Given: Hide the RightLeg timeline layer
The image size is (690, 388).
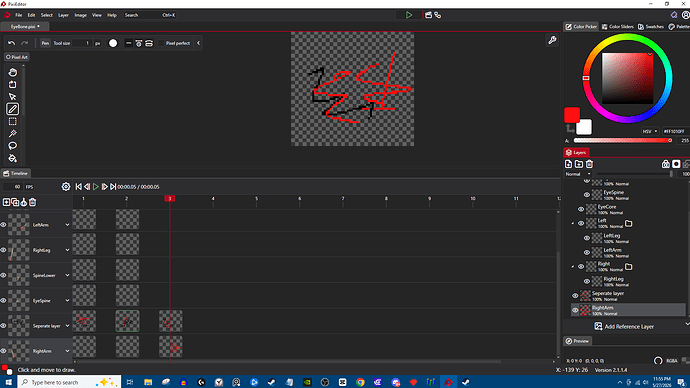Looking at the screenshot, I should click(4, 250).
